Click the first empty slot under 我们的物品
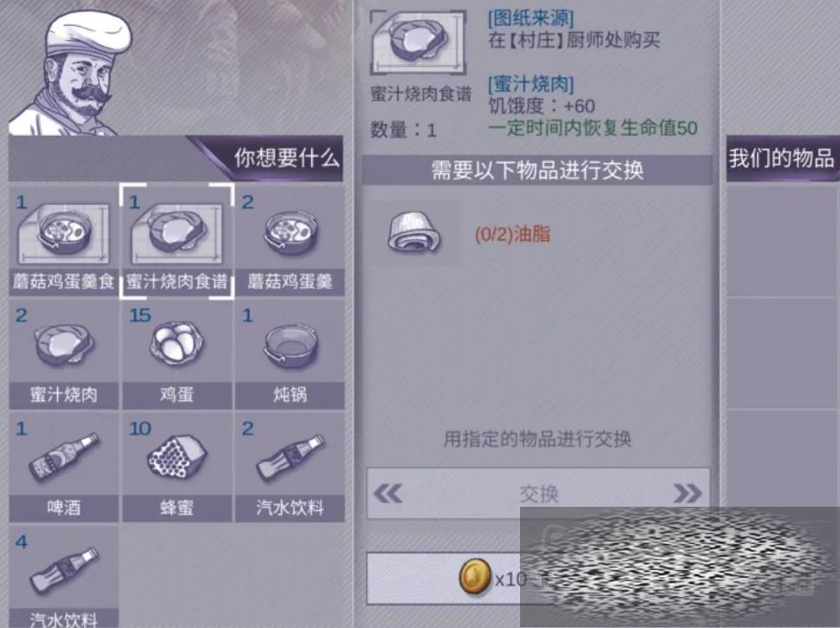The height and width of the screenshot is (628, 840). (783, 242)
